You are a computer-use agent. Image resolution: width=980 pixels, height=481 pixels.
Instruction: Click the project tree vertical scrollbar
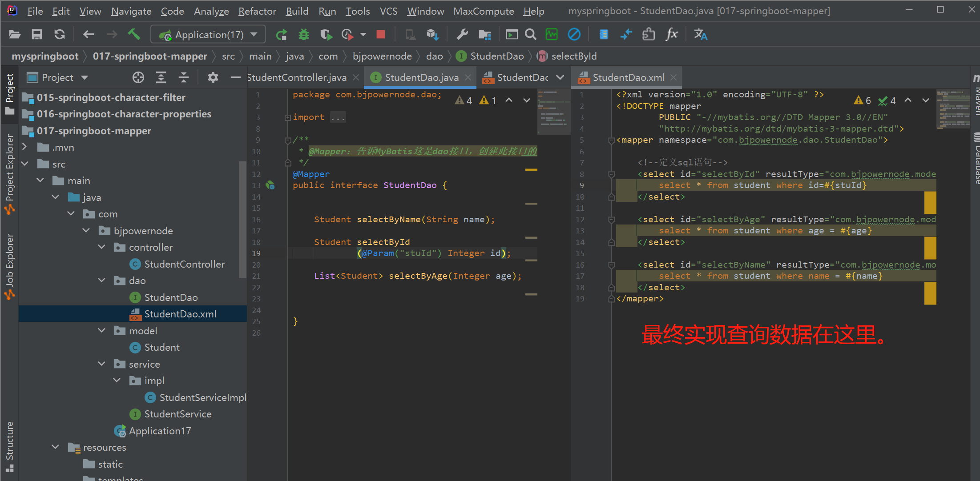pos(242,220)
